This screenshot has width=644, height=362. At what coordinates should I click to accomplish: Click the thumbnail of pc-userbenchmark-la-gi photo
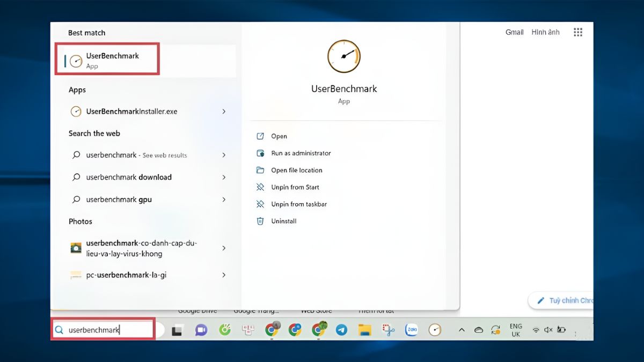point(76,275)
